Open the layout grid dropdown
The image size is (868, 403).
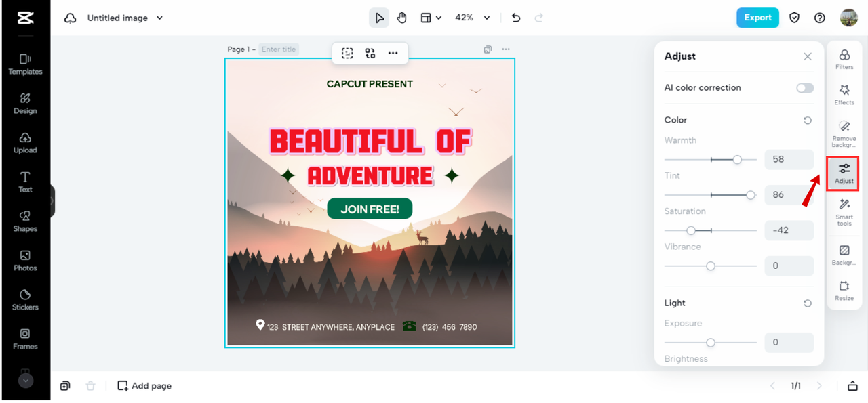[x=431, y=18]
